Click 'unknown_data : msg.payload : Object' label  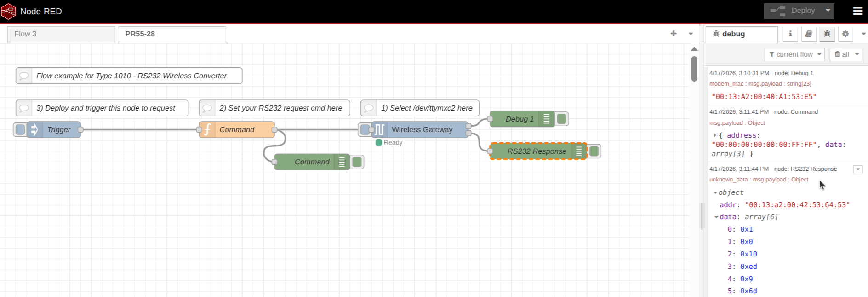759,180
